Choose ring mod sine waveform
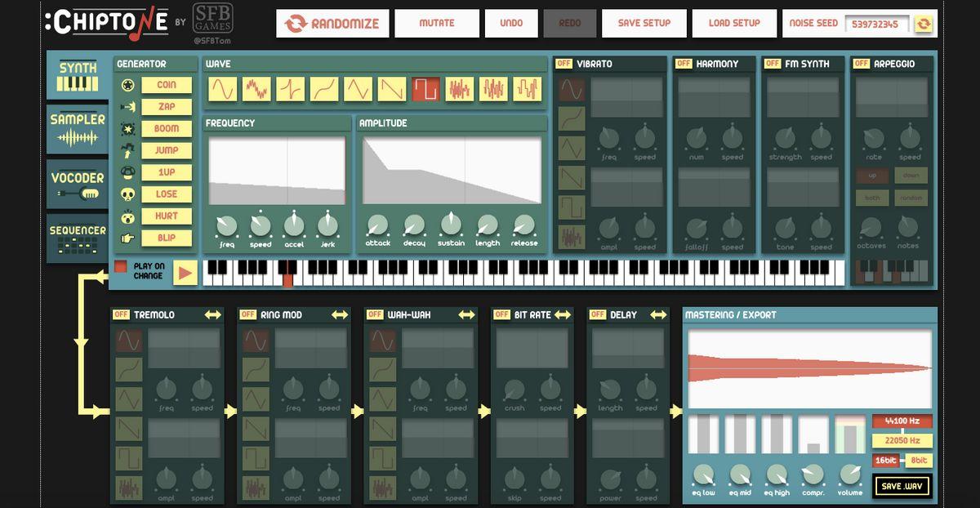The width and height of the screenshot is (980, 508). coord(256,341)
